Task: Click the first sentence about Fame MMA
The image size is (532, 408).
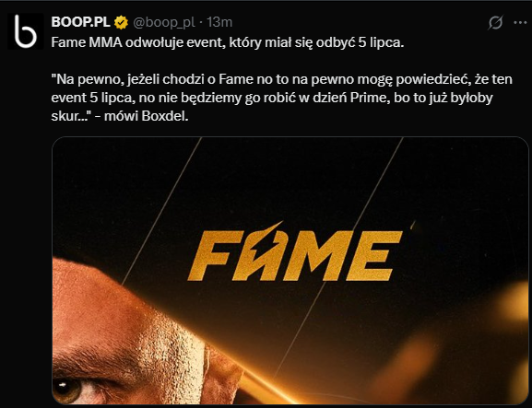Action: 228,43
